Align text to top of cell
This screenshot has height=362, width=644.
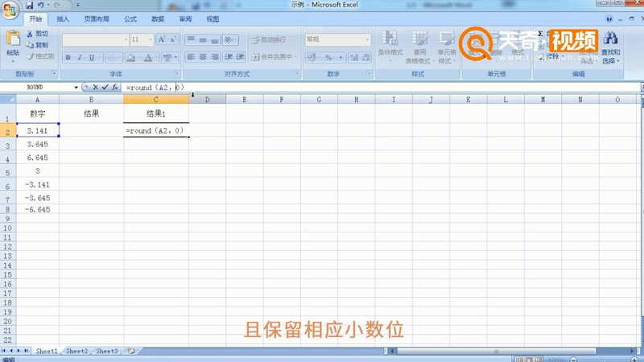click(x=191, y=39)
